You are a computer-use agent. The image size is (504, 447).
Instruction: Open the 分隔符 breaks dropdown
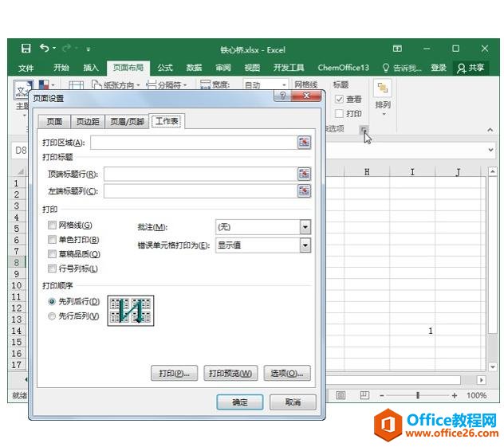point(167,85)
